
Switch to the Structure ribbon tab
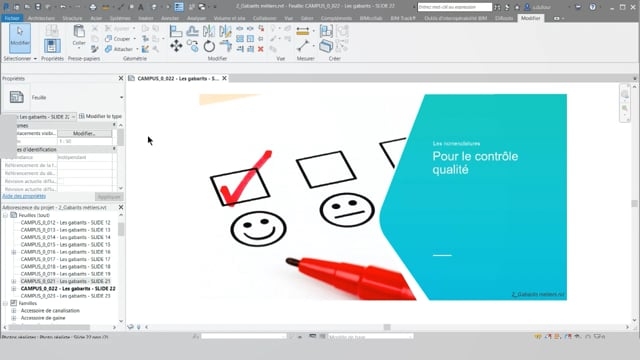click(x=72, y=18)
